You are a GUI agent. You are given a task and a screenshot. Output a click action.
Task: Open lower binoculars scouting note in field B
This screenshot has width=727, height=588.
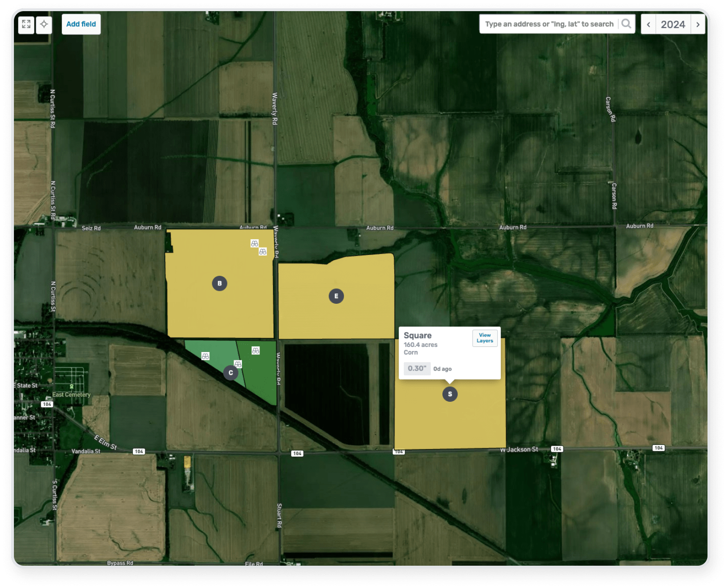click(263, 252)
